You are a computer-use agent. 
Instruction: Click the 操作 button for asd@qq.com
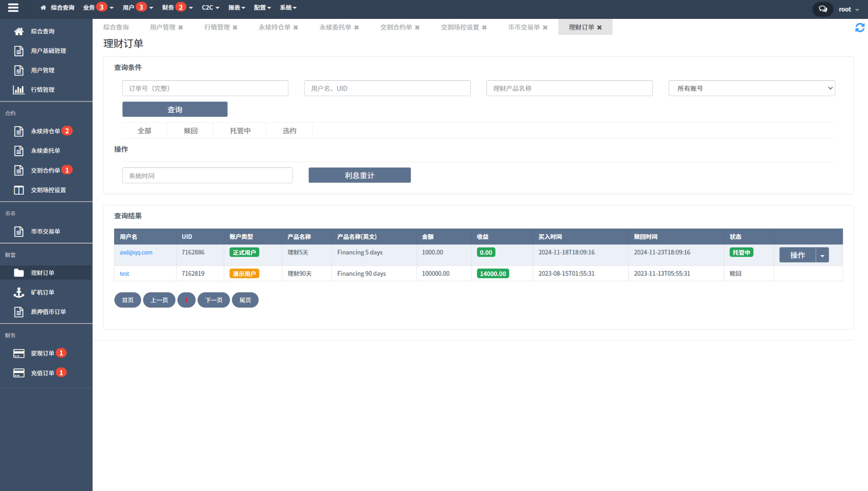pos(797,256)
